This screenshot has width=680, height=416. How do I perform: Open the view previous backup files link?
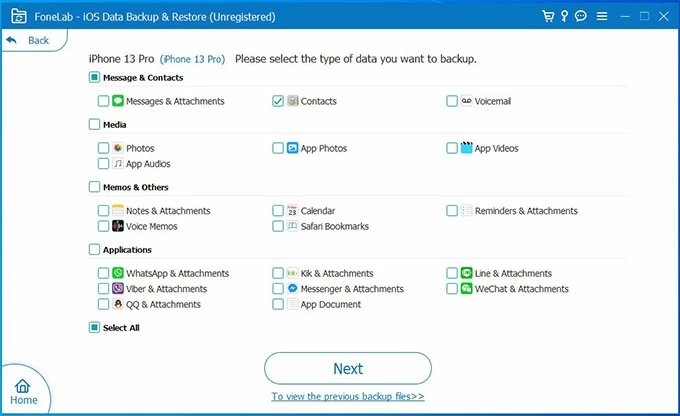tap(348, 396)
